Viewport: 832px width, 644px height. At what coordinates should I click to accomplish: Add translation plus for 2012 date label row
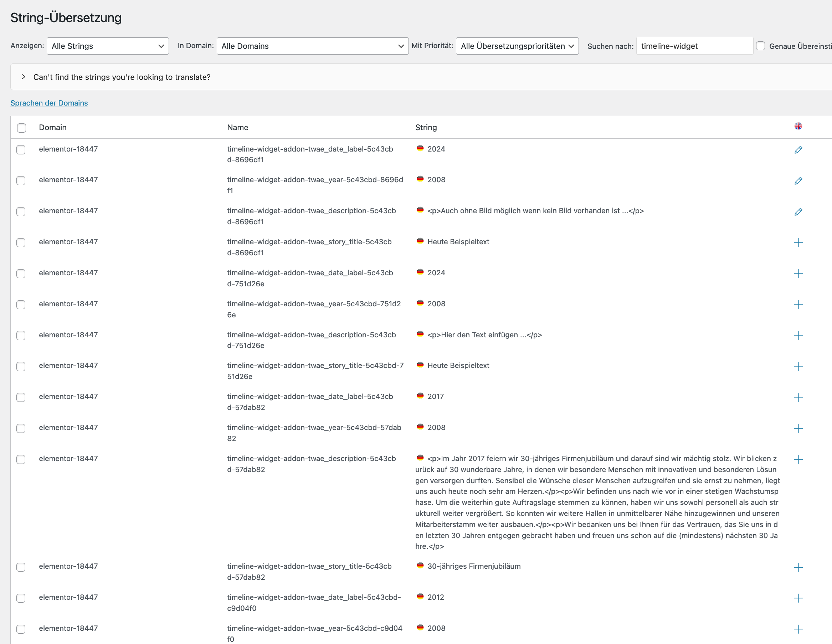click(798, 598)
